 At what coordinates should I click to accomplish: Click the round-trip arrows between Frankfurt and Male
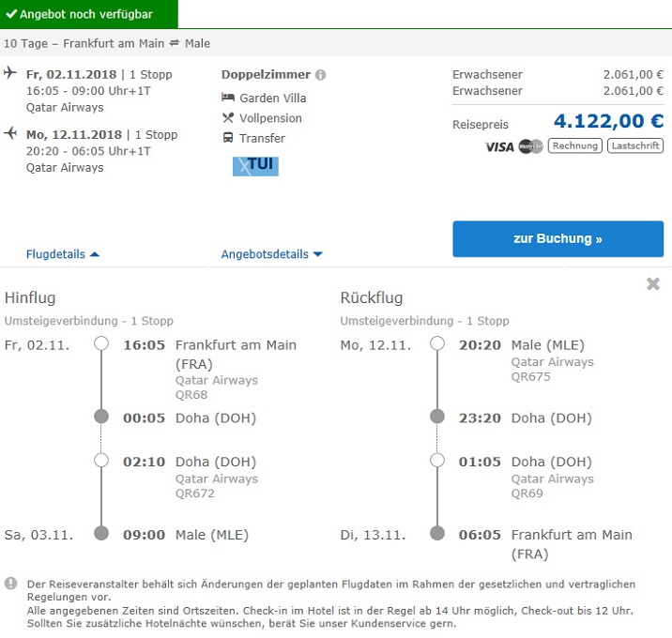[174, 44]
